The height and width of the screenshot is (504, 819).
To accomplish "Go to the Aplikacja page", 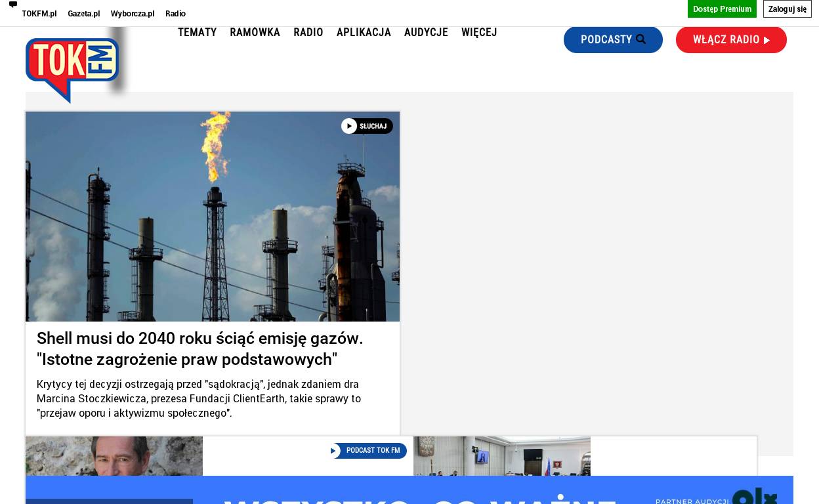I will tap(364, 32).
